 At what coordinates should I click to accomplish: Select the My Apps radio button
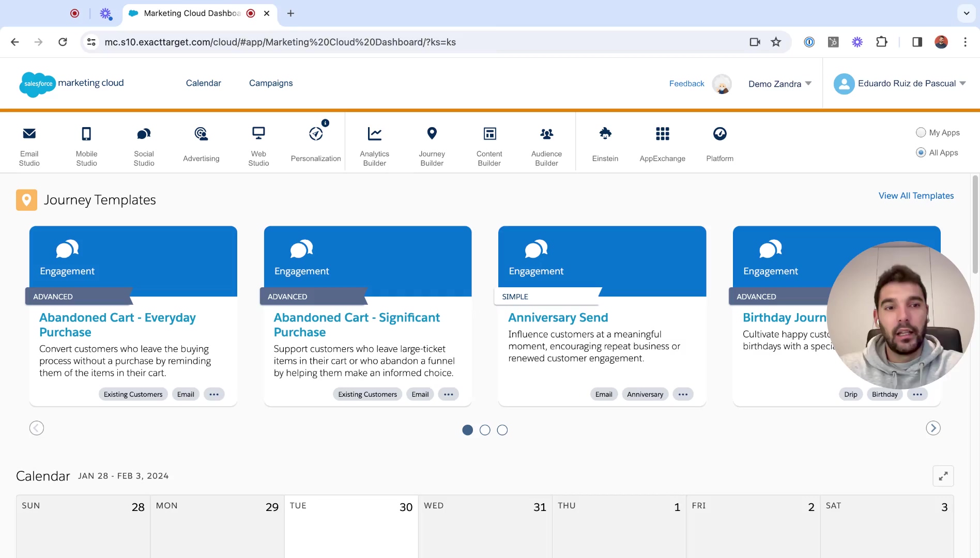(921, 132)
